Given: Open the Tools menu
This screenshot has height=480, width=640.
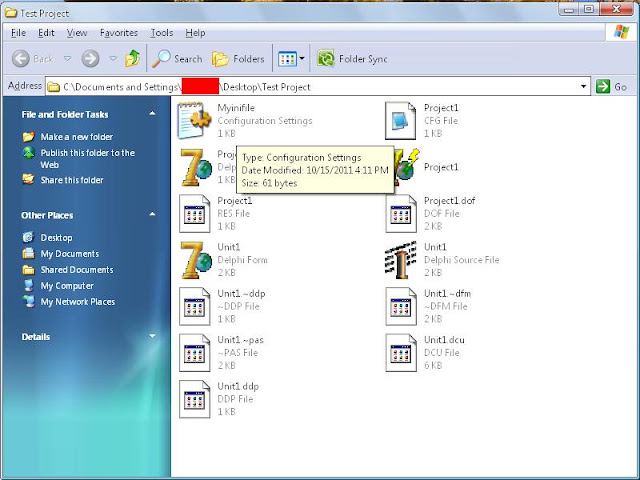Looking at the screenshot, I should pyautogui.click(x=162, y=33).
